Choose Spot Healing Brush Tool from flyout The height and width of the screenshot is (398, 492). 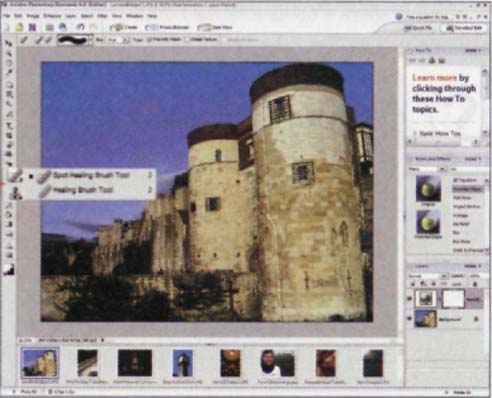click(91, 175)
